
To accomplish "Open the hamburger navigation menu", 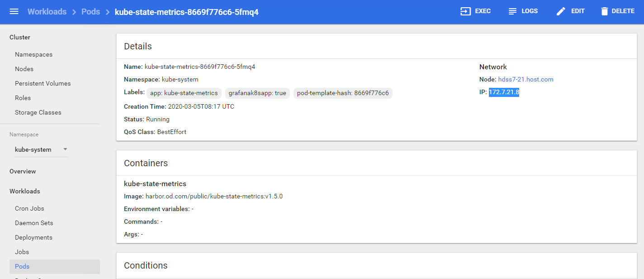I will click(14, 11).
